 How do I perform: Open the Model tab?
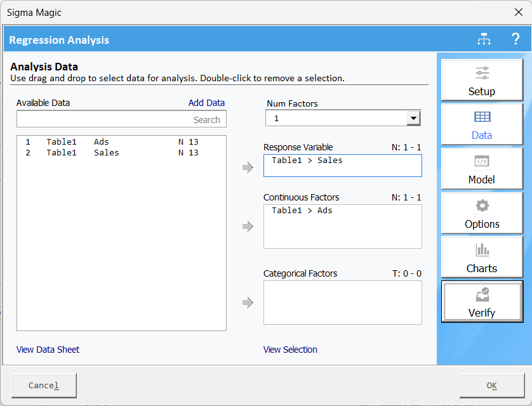pyautogui.click(x=482, y=169)
